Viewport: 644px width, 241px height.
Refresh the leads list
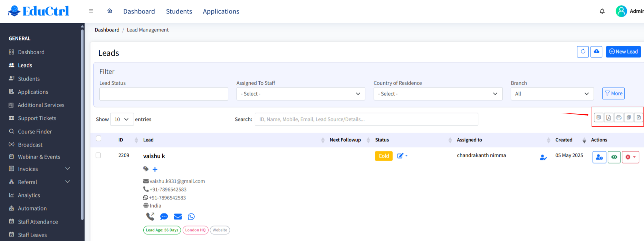(583, 52)
